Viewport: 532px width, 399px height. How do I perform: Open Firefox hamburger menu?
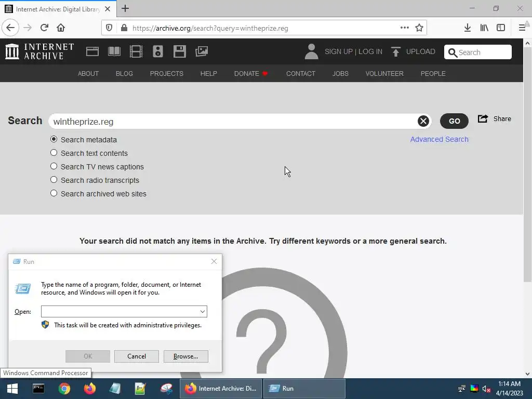522,28
